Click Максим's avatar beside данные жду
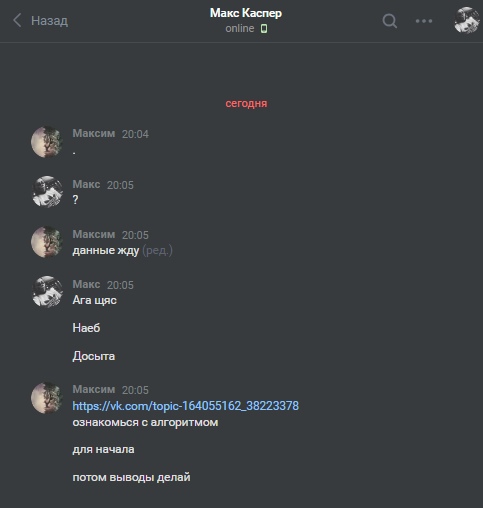 (x=47, y=242)
